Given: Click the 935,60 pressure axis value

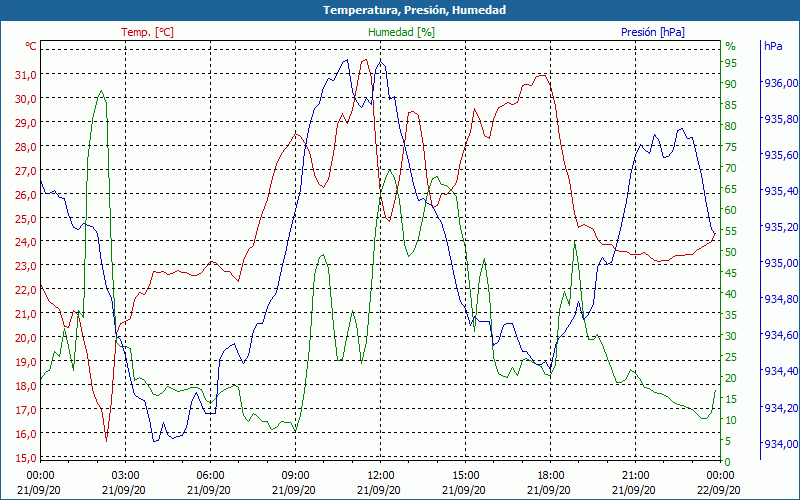Looking at the screenshot, I should 780,155.
